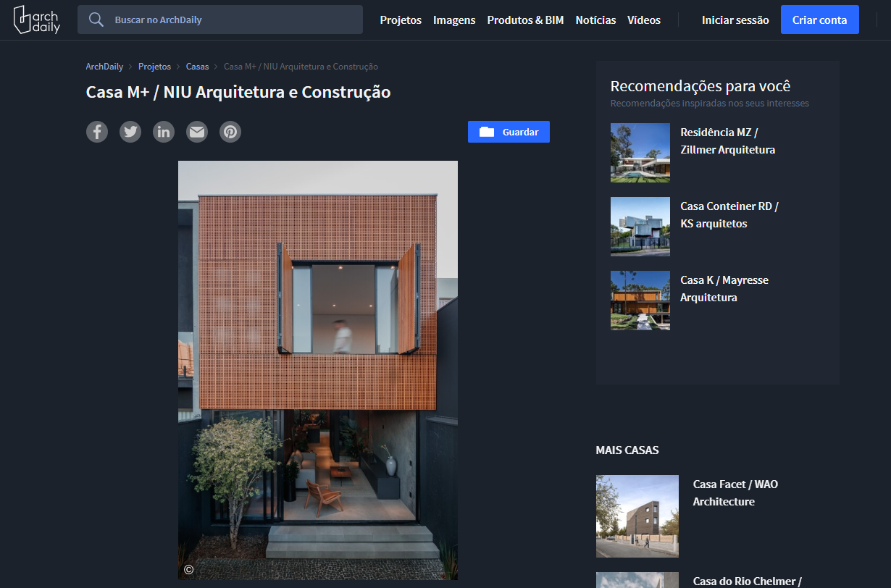The width and height of the screenshot is (891, 588).
Task: Open the Projetos menu
Action: (x=401, y=20)
